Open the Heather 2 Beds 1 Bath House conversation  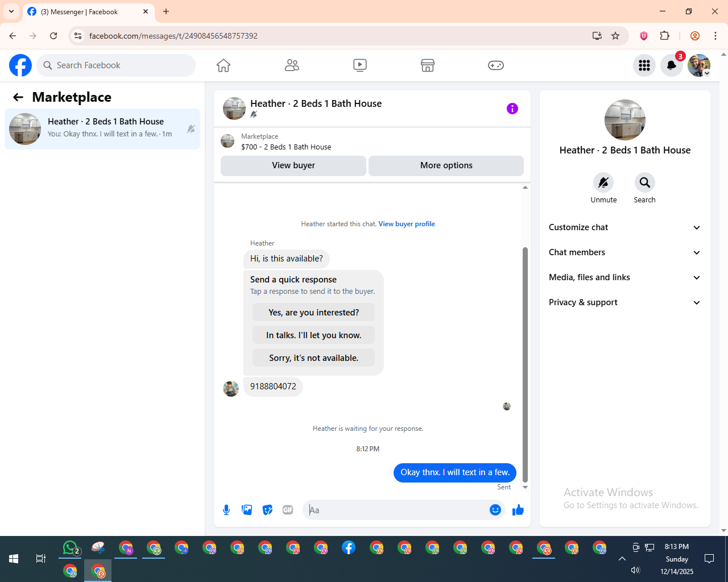click(102, 129)
